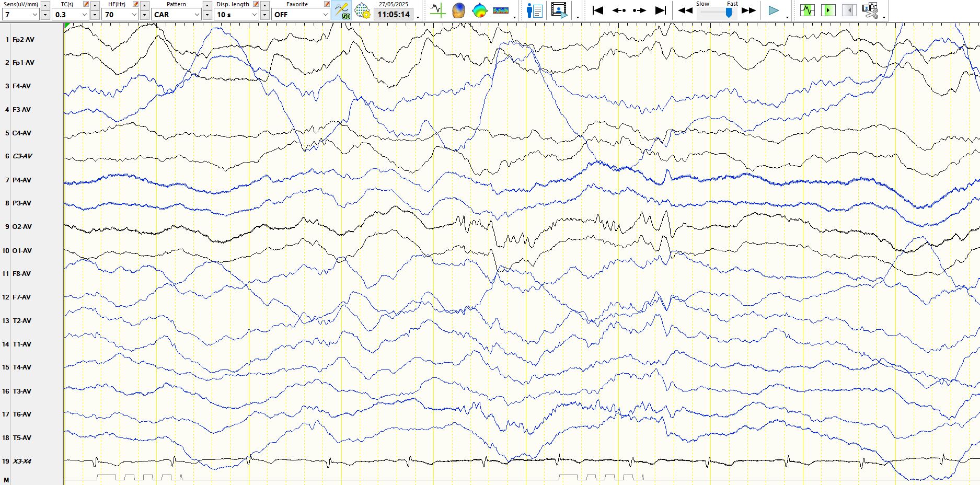
Task: Open the spectrogram density display icon
Action: [x=500, y=10]
